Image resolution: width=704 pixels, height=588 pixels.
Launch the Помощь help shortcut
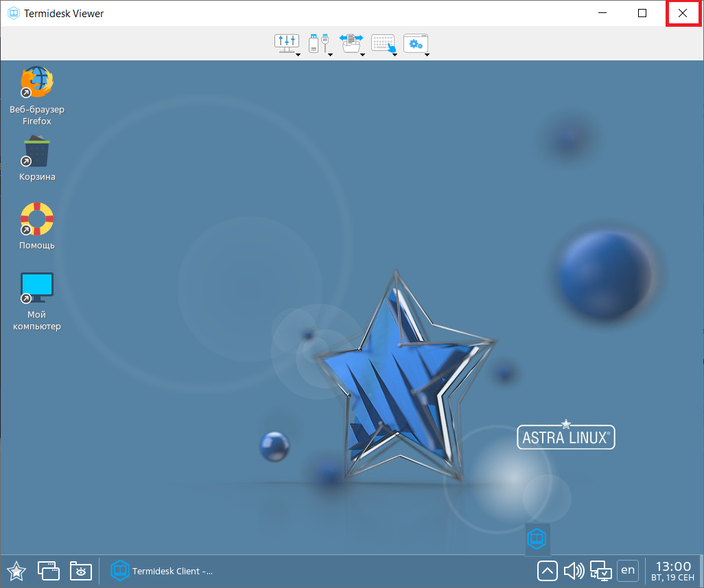pyautogui.click(x=37, y=220)
